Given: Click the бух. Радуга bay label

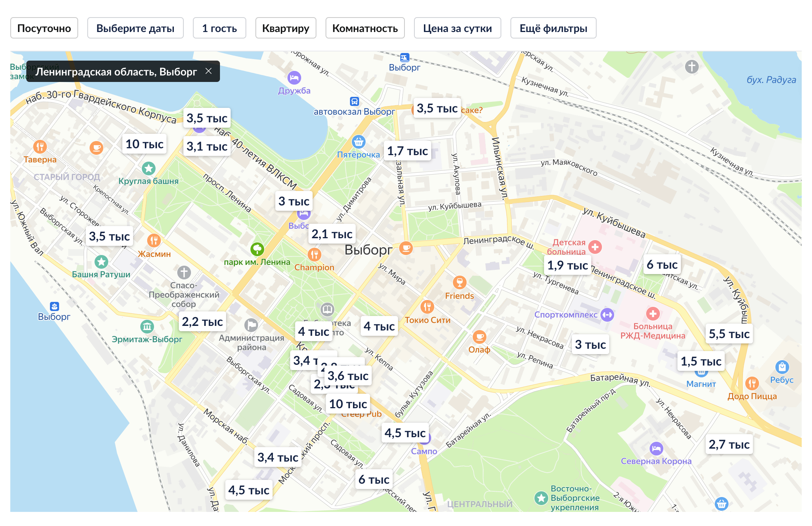Looking at the screenshot, I should pyautogui.click(x=771, y=80).
